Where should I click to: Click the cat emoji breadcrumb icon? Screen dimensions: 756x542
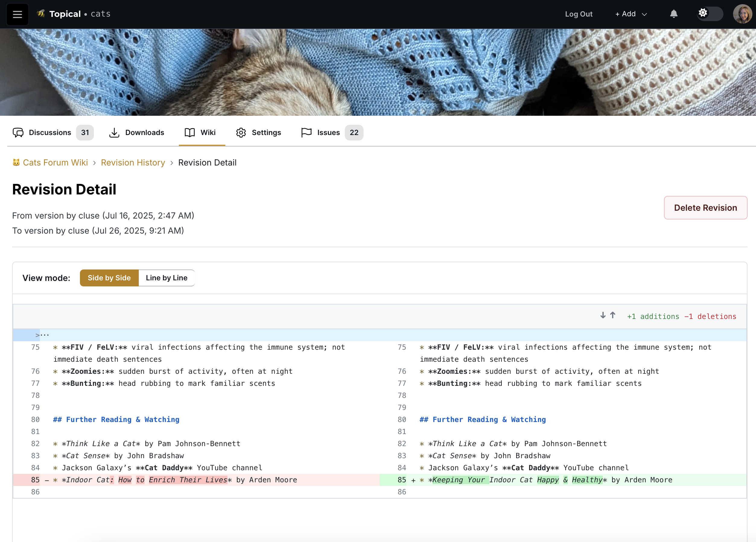pos(16,162)
